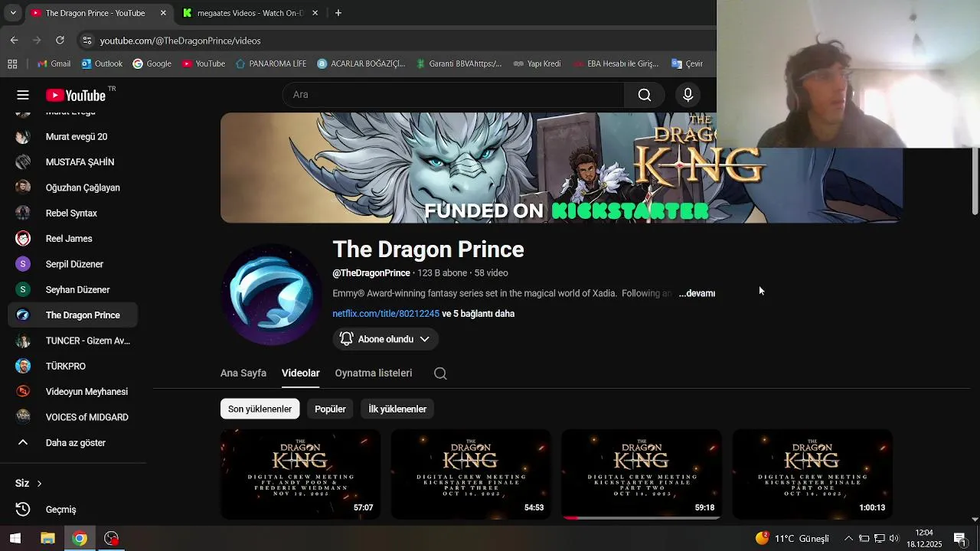
Task: Open bookmarks apps grid icon
Action: coord(12,64)
